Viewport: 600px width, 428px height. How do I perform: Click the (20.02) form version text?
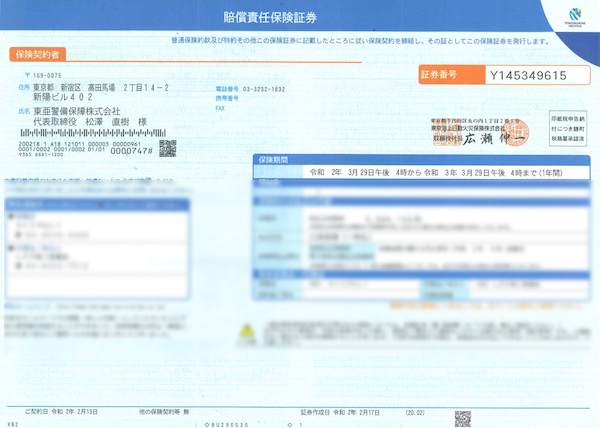coord(415,412)
